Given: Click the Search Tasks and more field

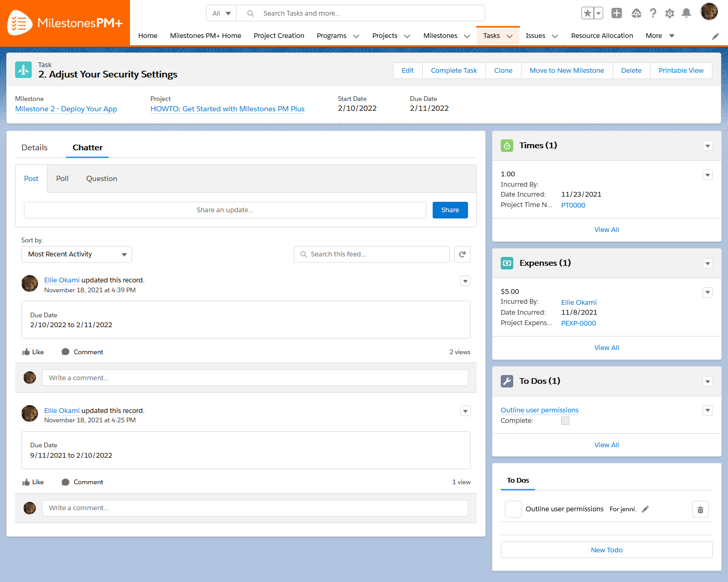Looking at the screenshot, I should [361, 14].
